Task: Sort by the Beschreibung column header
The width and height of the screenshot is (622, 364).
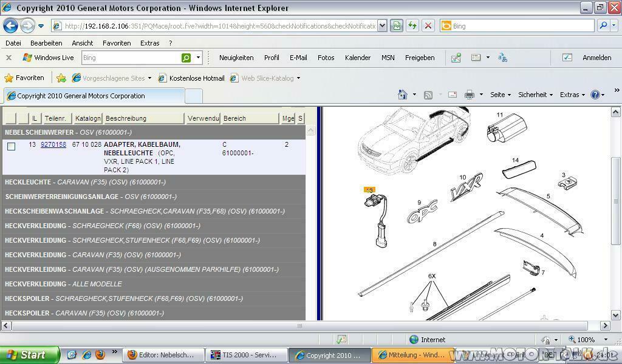Action: coord(143,118)
